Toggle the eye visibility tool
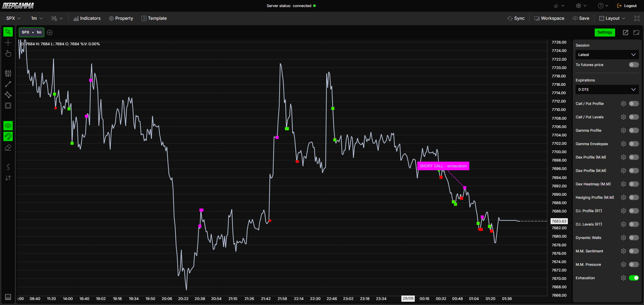The image size is (644, 305). click(8, 126)
